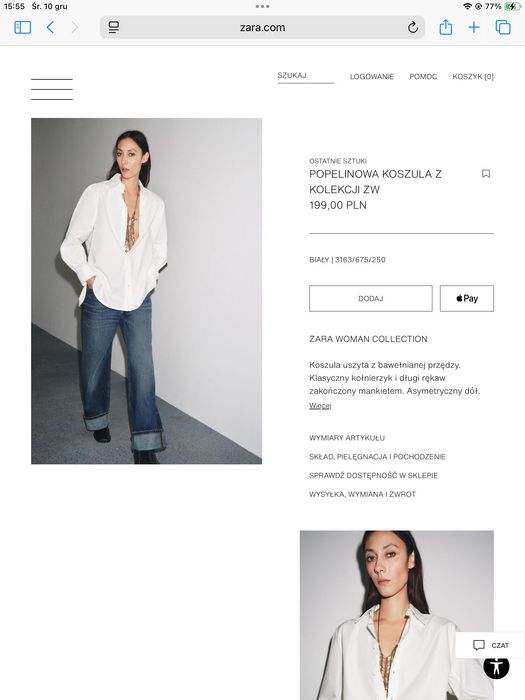
Task: Open Logowanie login page
Action: 371,77
